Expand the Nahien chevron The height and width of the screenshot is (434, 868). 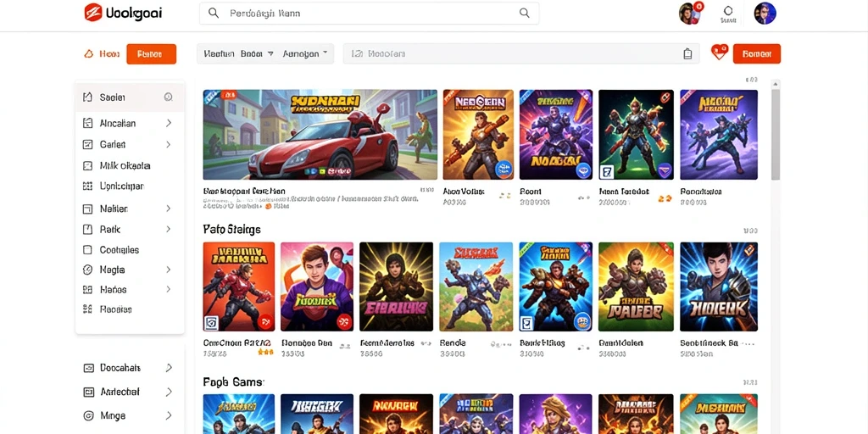[x=169, y=209]
